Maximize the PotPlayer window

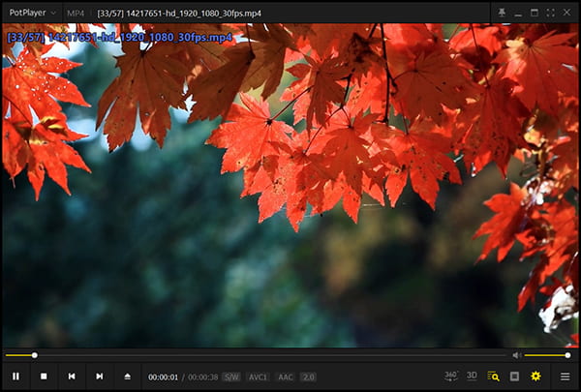[535, 13]
